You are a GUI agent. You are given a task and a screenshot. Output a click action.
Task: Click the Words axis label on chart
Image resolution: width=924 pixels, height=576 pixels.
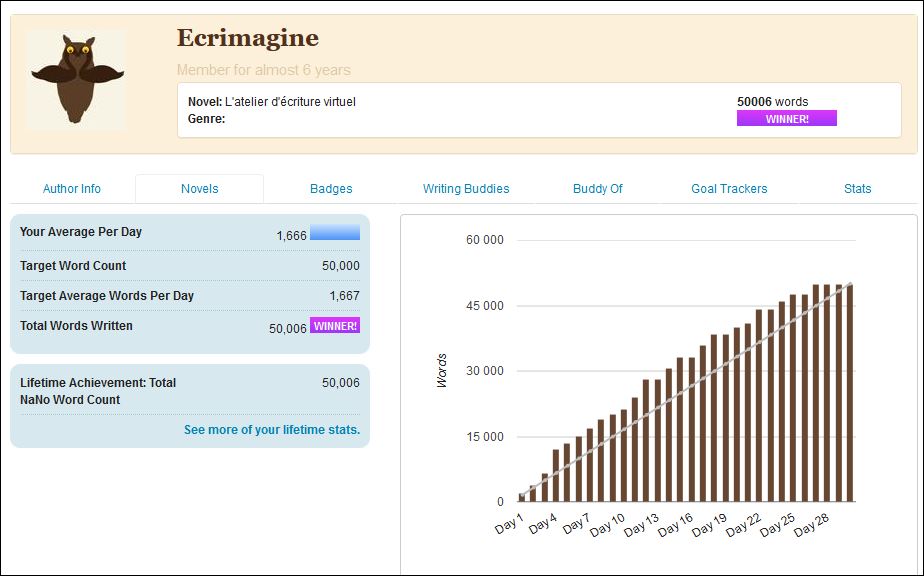[x=442, y=371]
